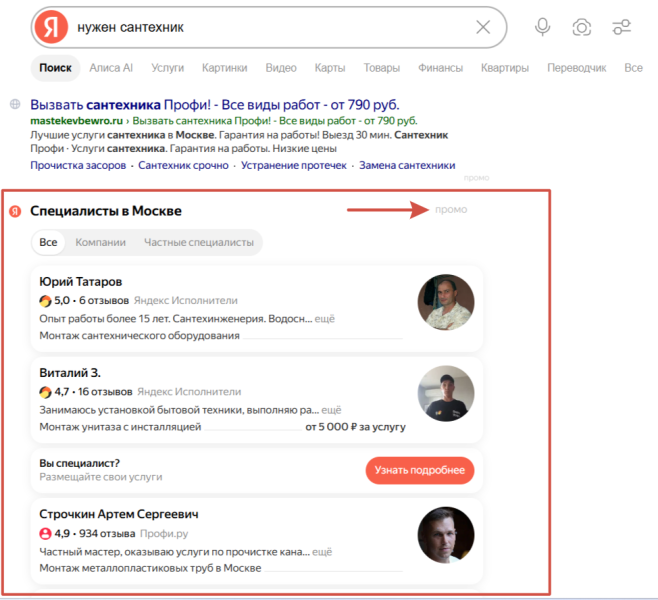Open image search camera icon
Viewport: 658px width, 600px height.
(x=582, y=28)
